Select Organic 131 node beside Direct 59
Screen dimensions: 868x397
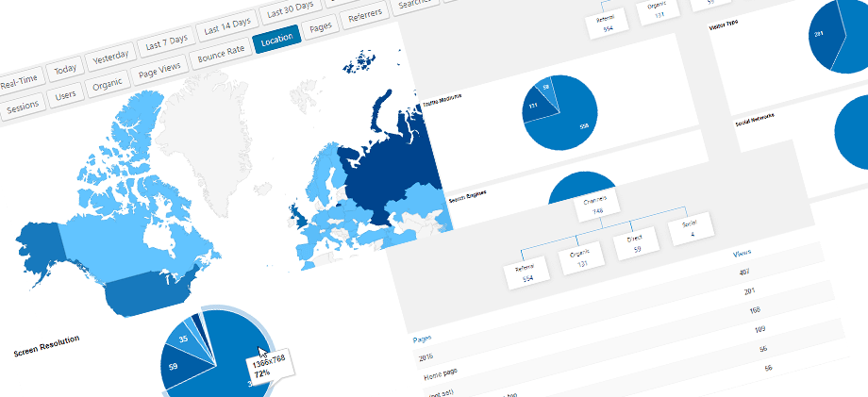click(x=579, y=256)
